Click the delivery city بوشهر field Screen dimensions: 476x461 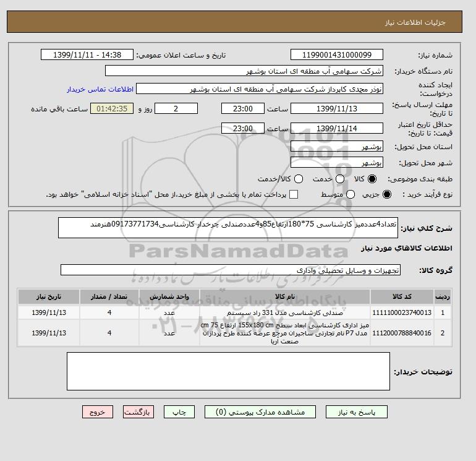click(x=337, y=163)
